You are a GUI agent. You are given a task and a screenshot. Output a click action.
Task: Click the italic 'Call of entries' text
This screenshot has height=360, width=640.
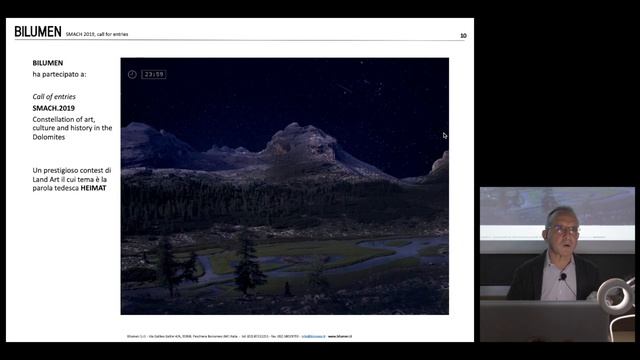click(x=54, y=97)
